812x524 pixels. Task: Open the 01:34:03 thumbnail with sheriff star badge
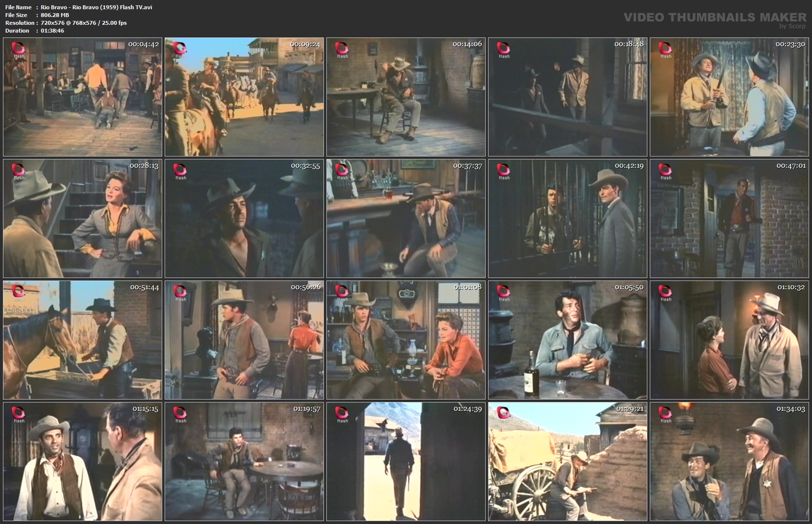[x=729, y=462]
